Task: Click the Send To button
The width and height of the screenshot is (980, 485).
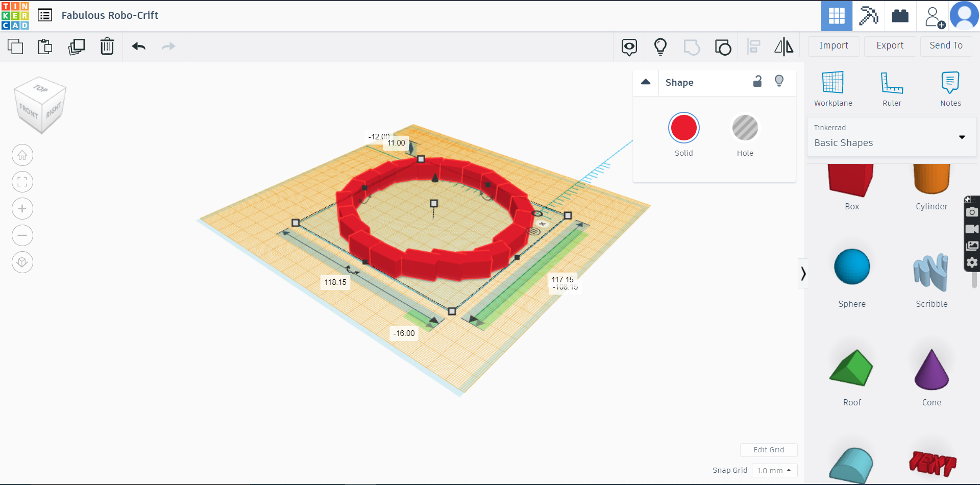Action: click(946, 46)
